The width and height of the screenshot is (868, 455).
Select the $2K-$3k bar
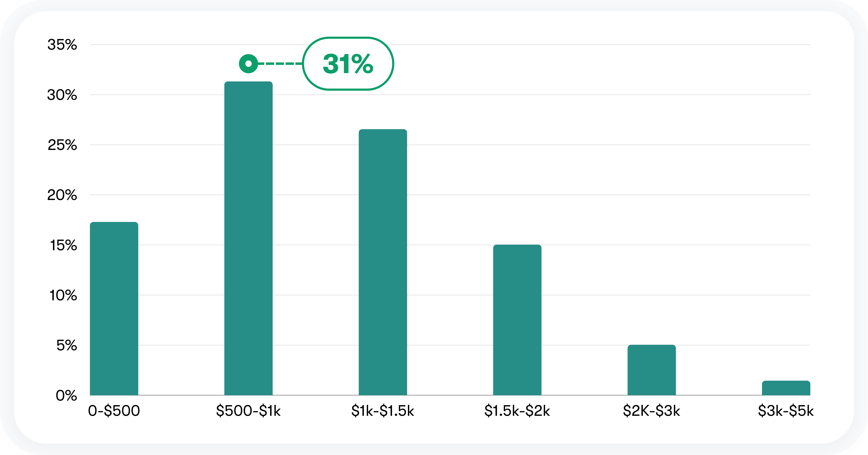pyautogui.click(x=651, y=370)
